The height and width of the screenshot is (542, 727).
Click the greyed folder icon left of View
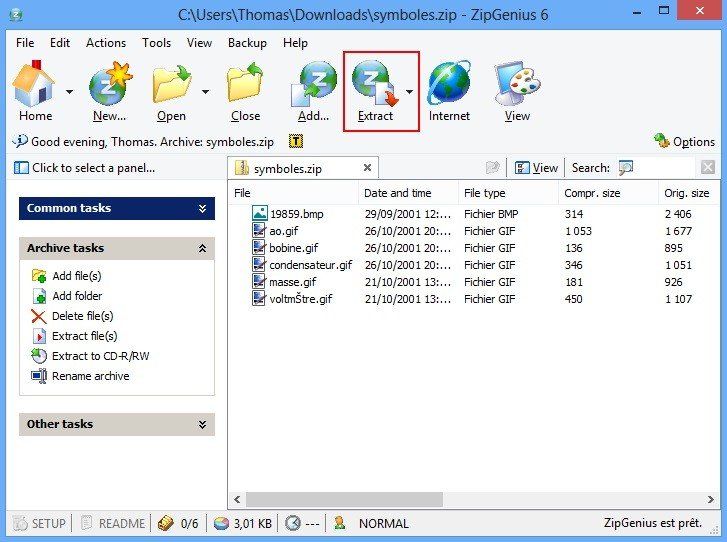(x=492, y=167)
